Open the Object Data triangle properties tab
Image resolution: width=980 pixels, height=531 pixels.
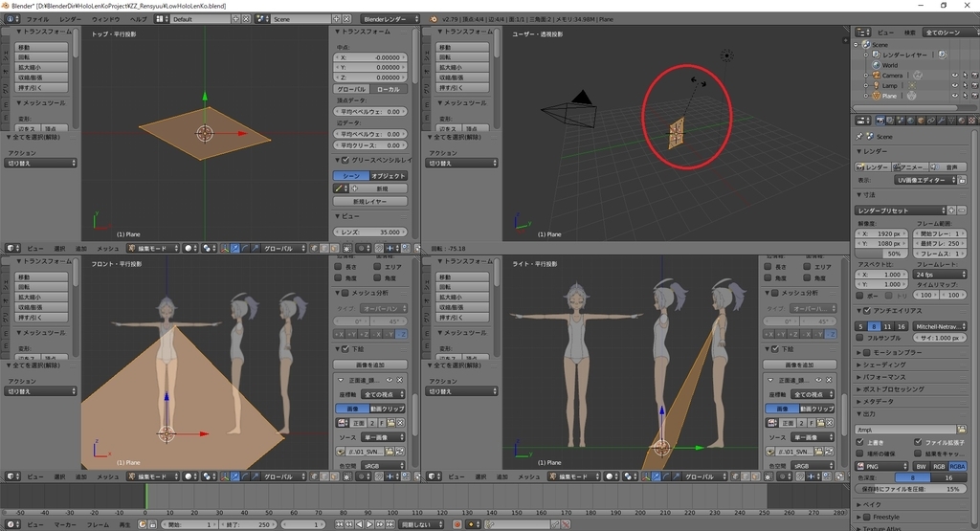(x=951, y=121)
